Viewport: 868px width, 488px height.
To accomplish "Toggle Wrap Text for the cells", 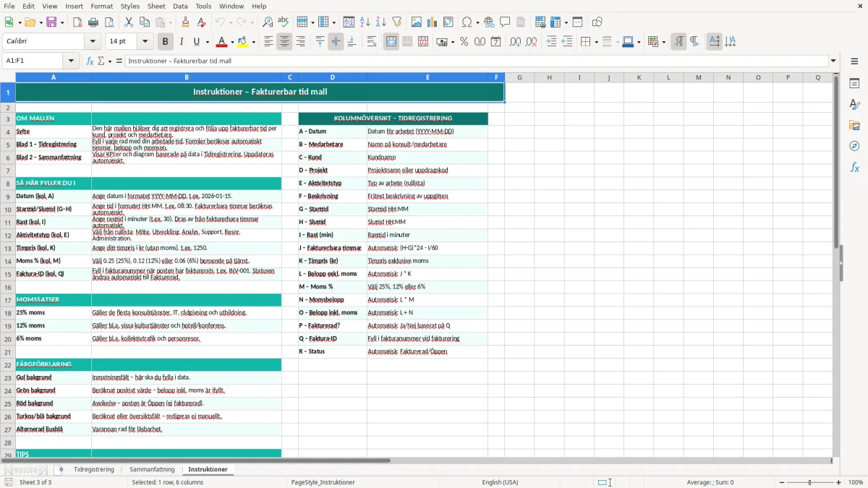I will (372, 42).
